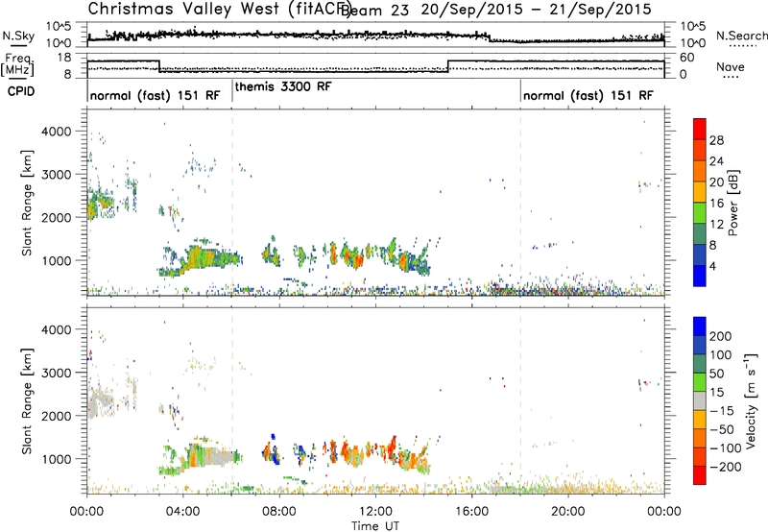Image resolution: width=768 pixels, height=532 pixels.
Task: Click the Power panel 'Slant Range [km]' axis label
Action: click(27, 203)
